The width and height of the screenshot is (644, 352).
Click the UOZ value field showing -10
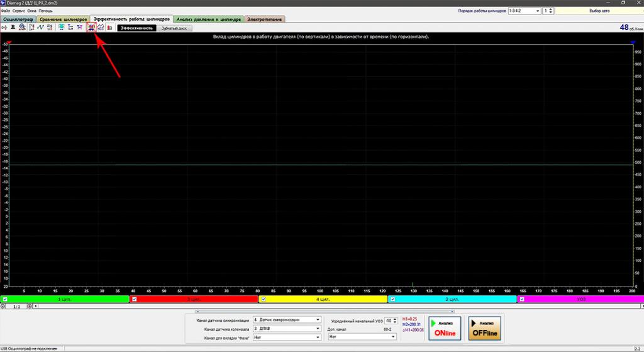pyautogui.click(x=389, y=321)
